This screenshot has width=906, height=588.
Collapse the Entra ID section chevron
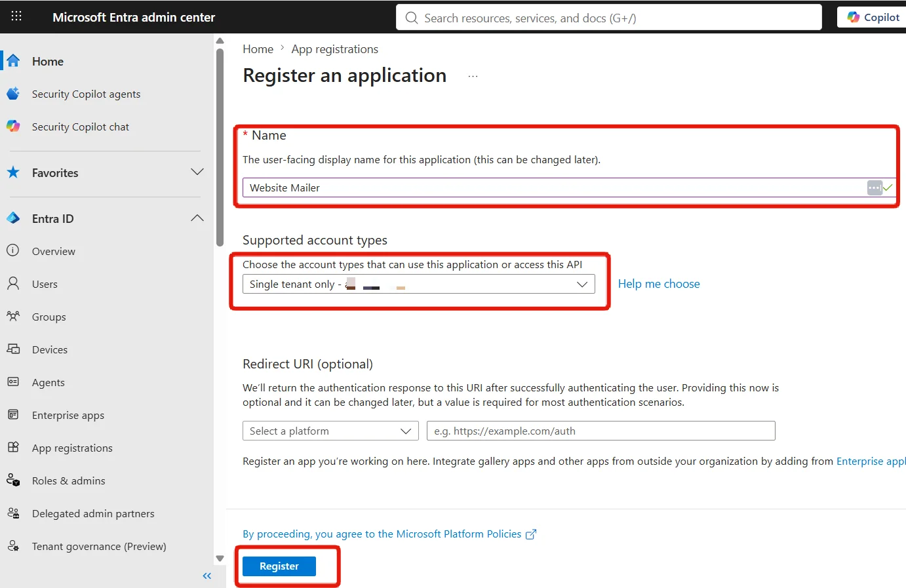pyautogui.click(x=197, y=218)
